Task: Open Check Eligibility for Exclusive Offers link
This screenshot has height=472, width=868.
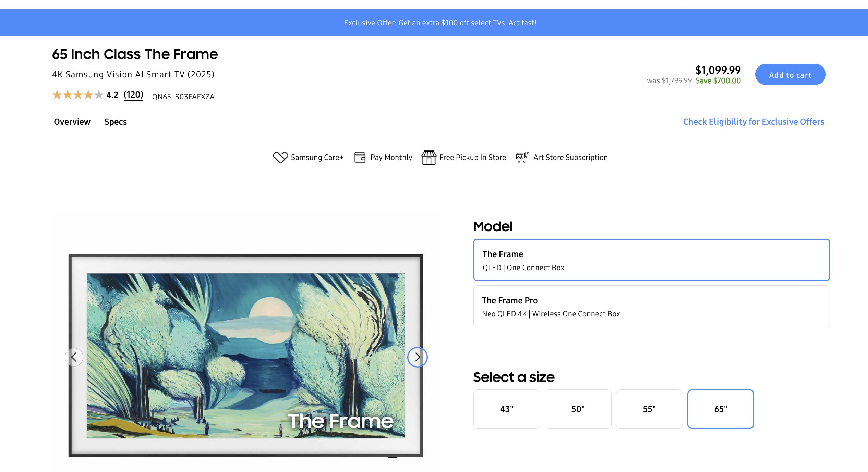Action: click(753, 122)
